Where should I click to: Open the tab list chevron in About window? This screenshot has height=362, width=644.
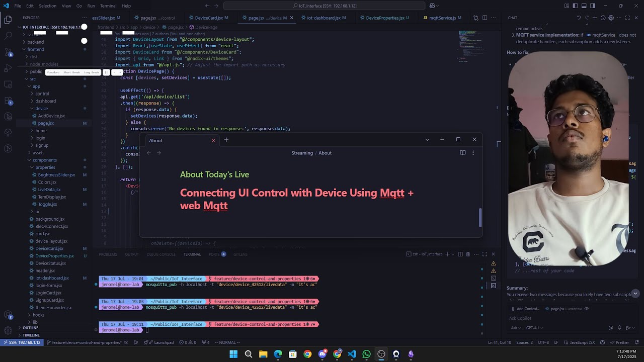click(x=427, y=140)
